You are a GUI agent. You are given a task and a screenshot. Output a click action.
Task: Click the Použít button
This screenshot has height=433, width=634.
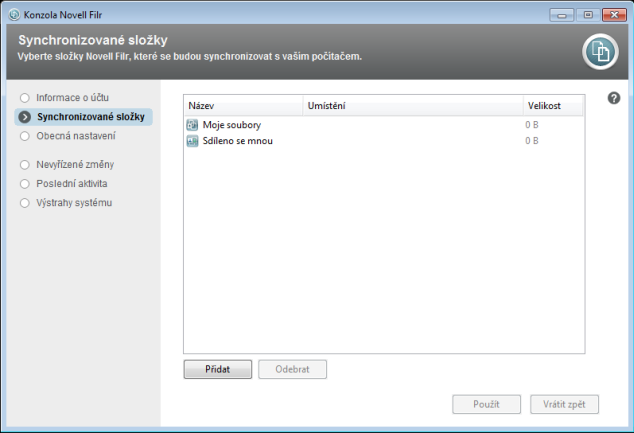tap(486, 404)
